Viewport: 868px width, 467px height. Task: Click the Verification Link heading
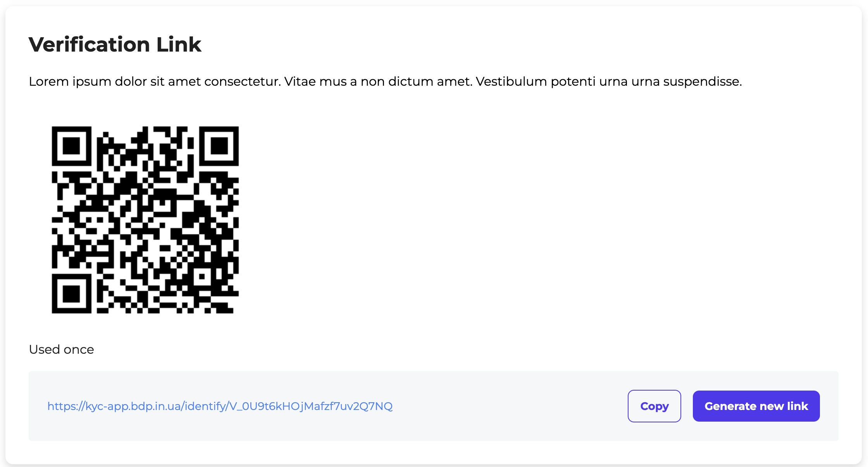[115, 44]
